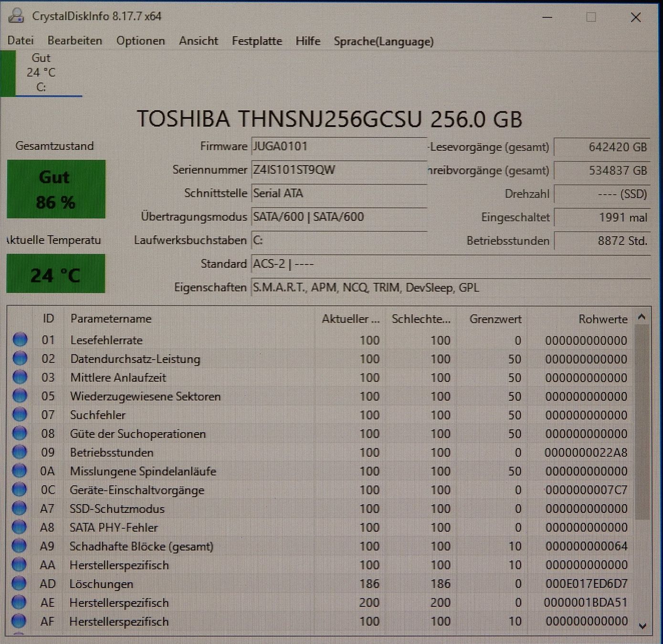The height and width of the screenshot is (644, 663).
Task: Click the blue status icon for row 09 Betriebsstunden
Action: click(x=20, y=452)
